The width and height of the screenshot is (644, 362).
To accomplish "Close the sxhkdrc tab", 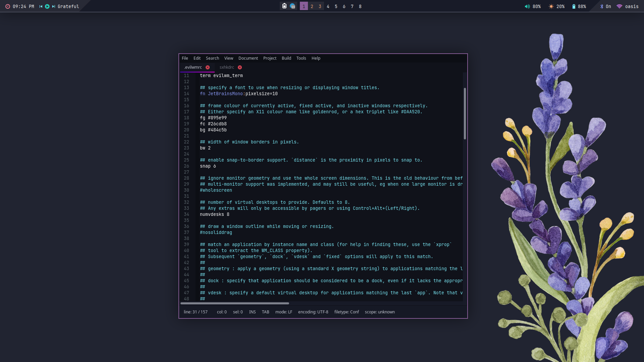I will pyautogui.click(x=240, y=67).
